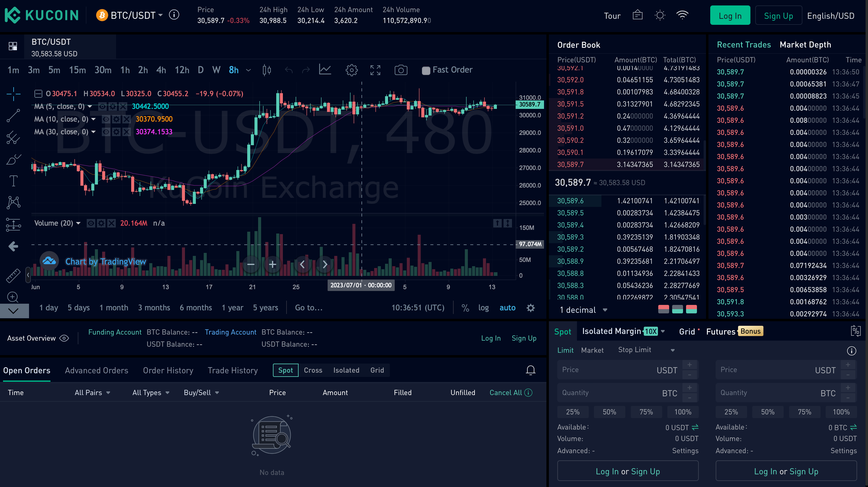Click the green Log In button
The image size is (868, 487).
point(730,15)
